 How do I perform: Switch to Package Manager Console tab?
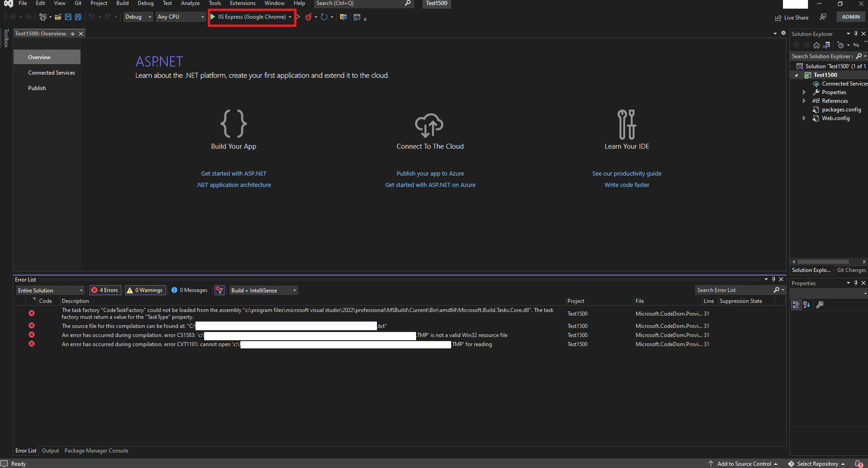click(x=96, y=451)
